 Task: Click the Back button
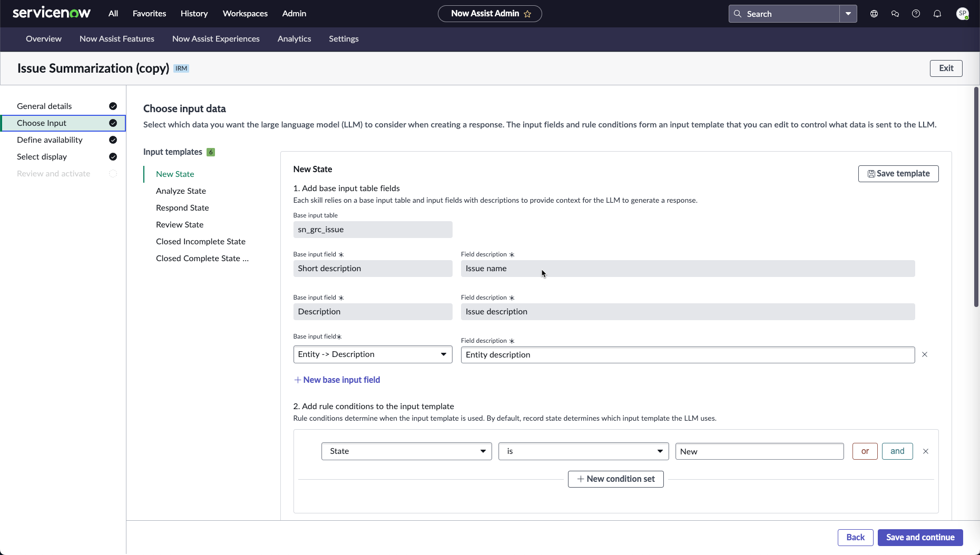855,538
